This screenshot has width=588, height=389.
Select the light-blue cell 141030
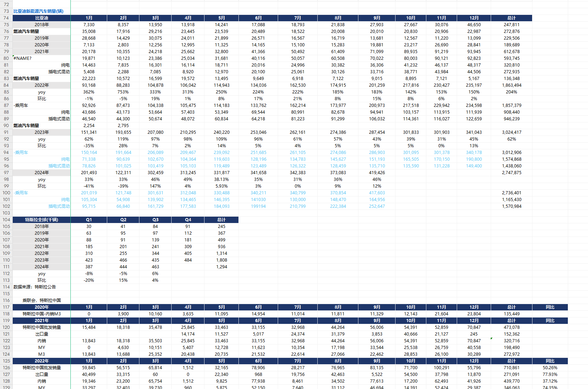click(x=258, y=200)
